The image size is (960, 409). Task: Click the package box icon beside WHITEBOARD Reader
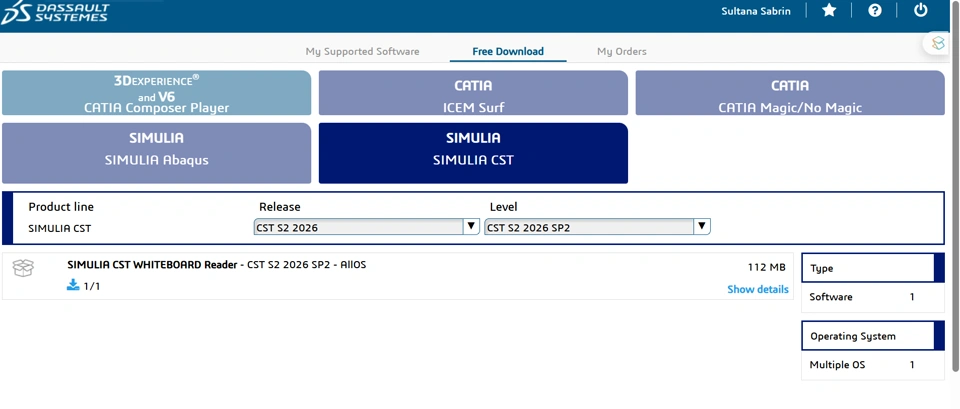click(23, 268)
